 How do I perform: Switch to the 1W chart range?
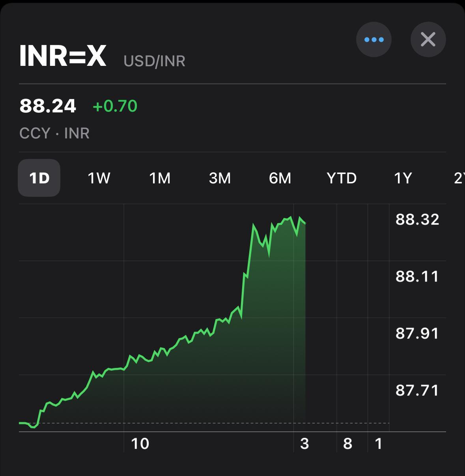click(99, 178)
